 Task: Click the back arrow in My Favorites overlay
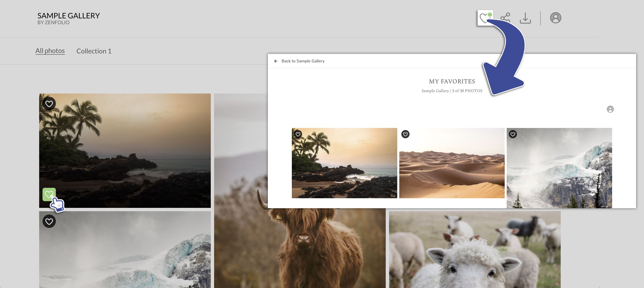pos(276,61)
